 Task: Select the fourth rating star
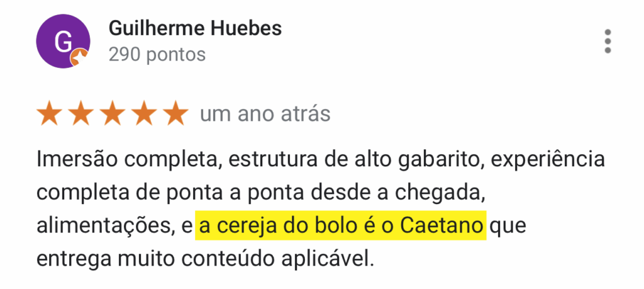click(x=145, y=115)
